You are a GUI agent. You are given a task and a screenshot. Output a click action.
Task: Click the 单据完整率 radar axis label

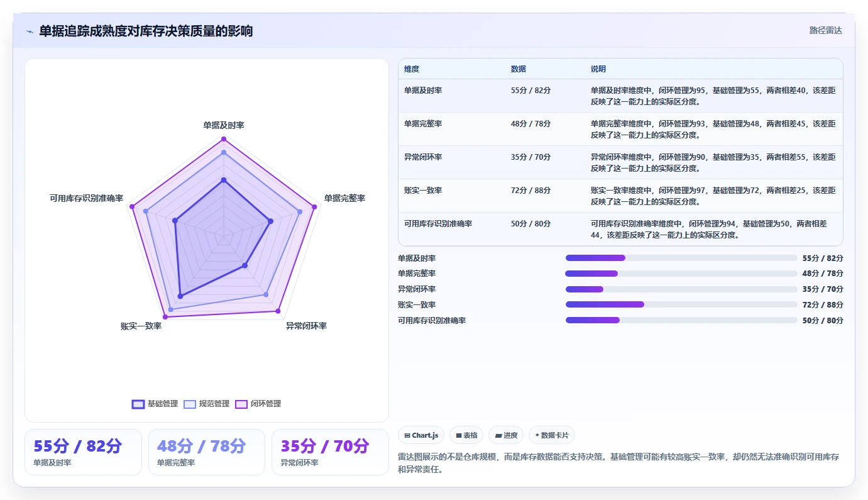344,198
